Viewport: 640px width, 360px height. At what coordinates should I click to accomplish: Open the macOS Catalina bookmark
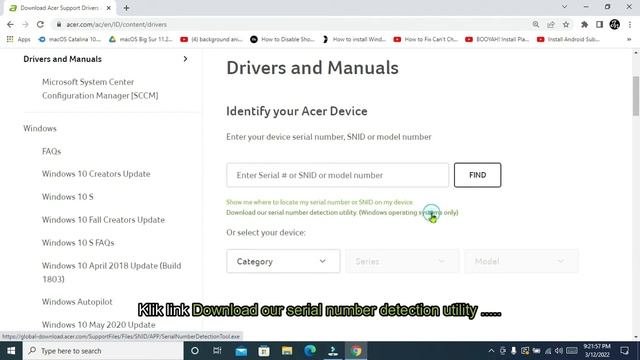pyautogui.click(x=69, y=39)
